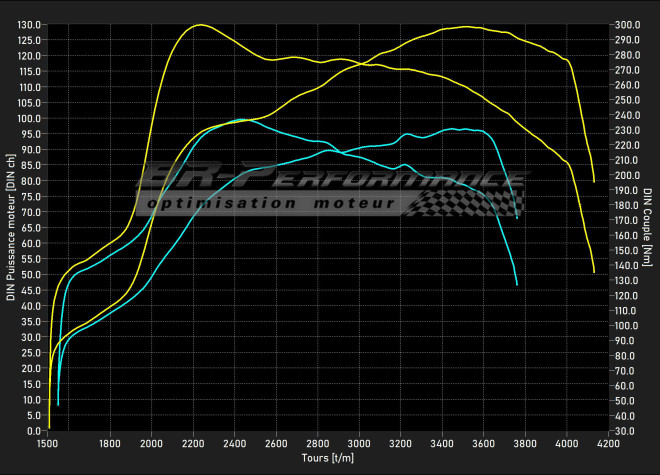Click the 130.0 label on left axis

(x=29, y=25)
